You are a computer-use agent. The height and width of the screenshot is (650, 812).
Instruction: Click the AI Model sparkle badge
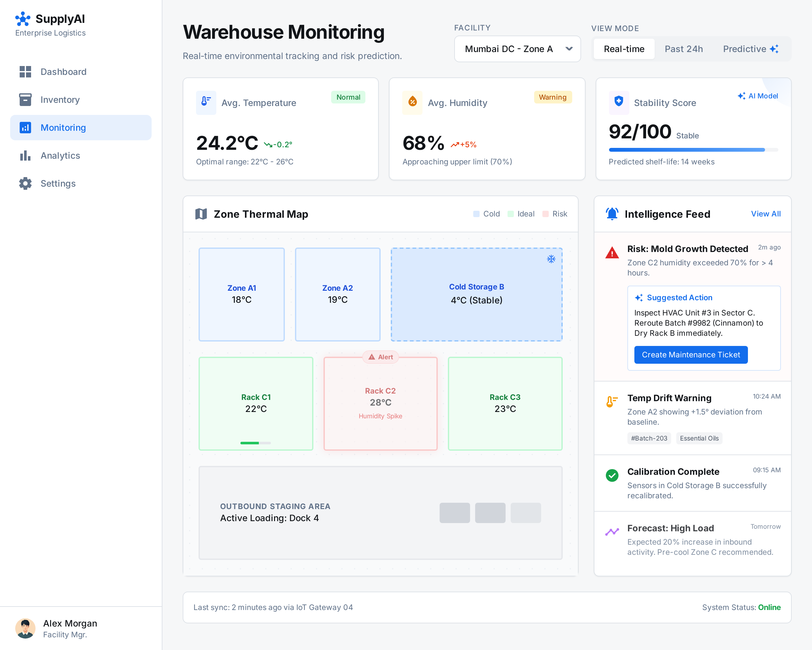pos(758,96)
